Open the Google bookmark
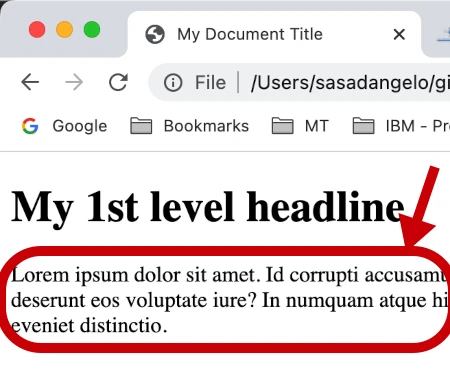 (64, 126)
